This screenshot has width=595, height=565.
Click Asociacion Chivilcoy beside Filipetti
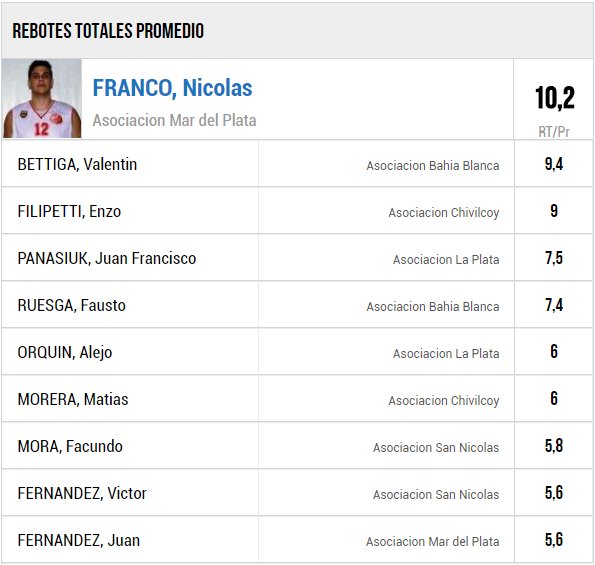[x=444, y=213]
